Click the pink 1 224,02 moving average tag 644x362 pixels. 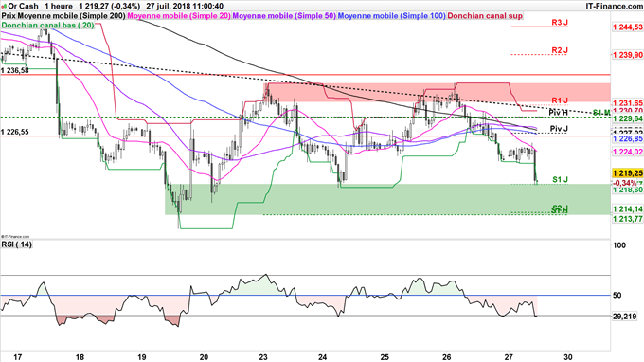628,152
